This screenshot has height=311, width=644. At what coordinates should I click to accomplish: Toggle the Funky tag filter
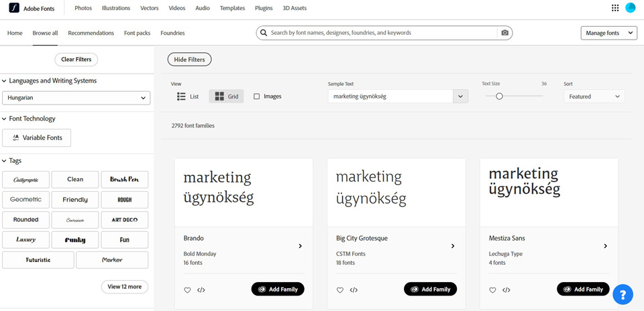(75, 240)
